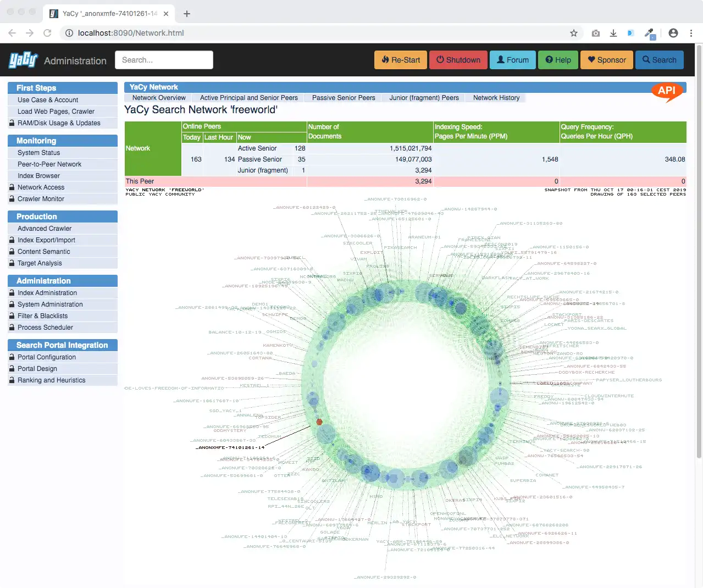Click the Monitoring section header
Viewport: 703px width, 588px height.
[63, 141]
